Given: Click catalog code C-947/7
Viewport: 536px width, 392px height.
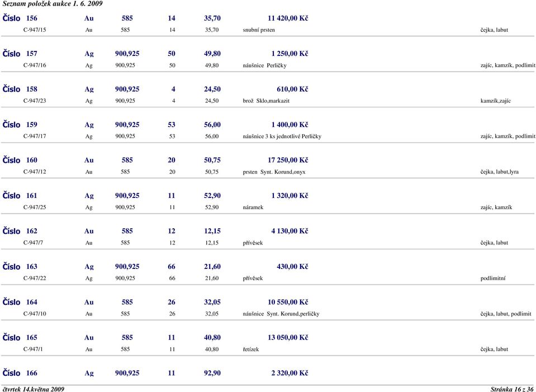Looking at the screenshot, I should (33, 243).
